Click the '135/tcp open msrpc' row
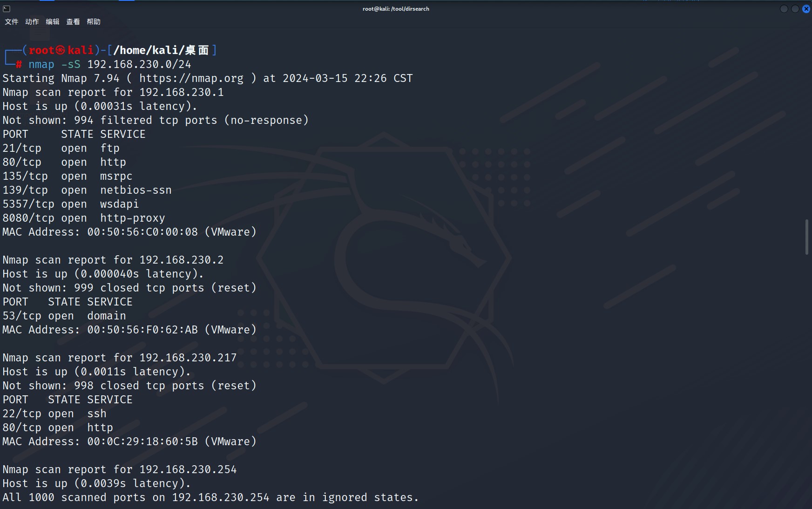This screenshot has width=812, height=509. pos(68,176)
